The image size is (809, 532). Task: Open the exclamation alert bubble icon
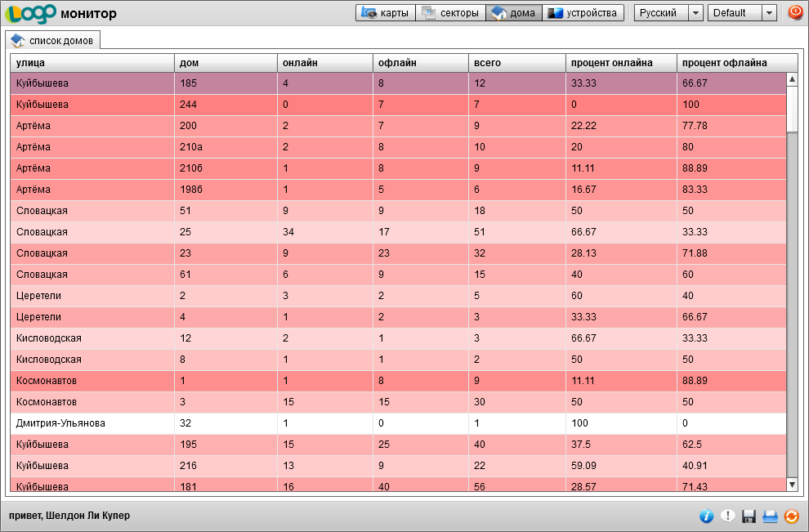(728, 516)
